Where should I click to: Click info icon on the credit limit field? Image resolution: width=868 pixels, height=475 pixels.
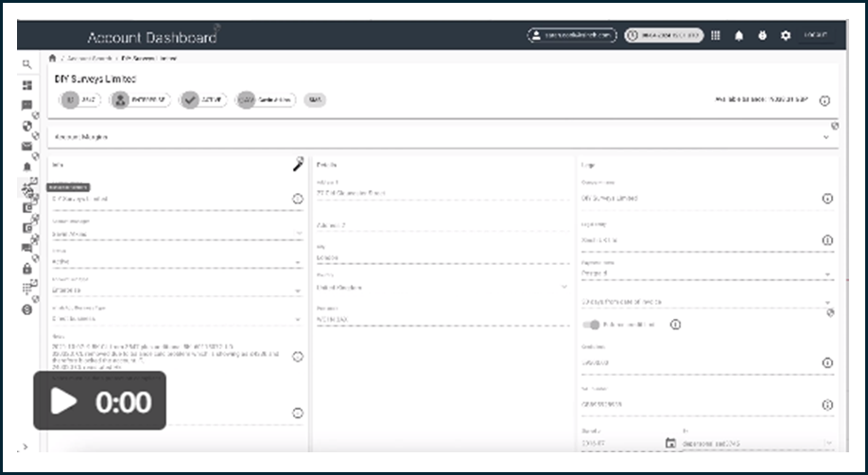coord(827,362)
